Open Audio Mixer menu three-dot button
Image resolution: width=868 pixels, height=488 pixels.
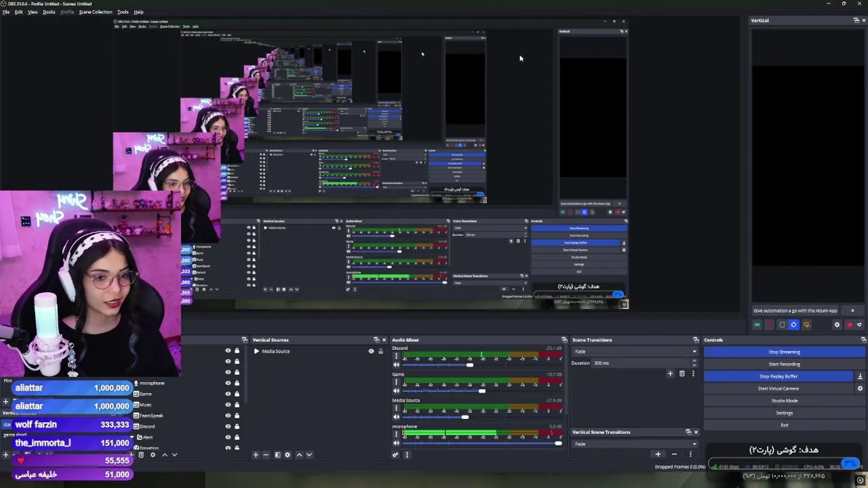407,455
